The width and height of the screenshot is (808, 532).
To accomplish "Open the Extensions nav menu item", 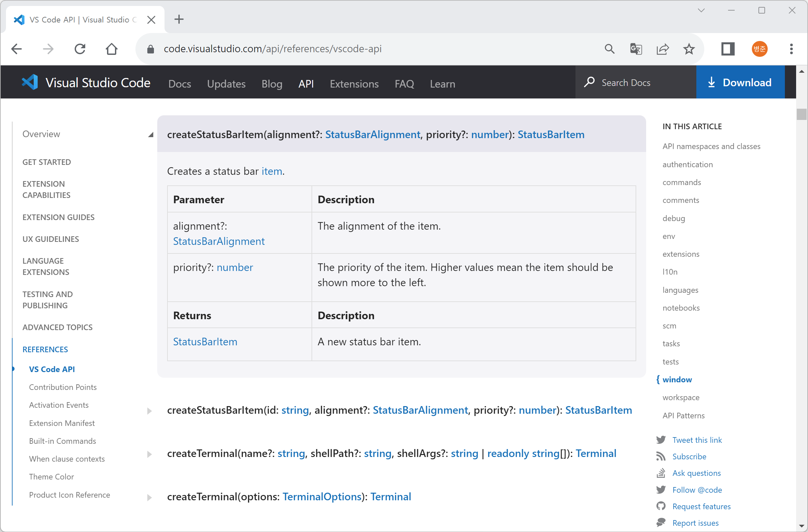I will 354,84.
